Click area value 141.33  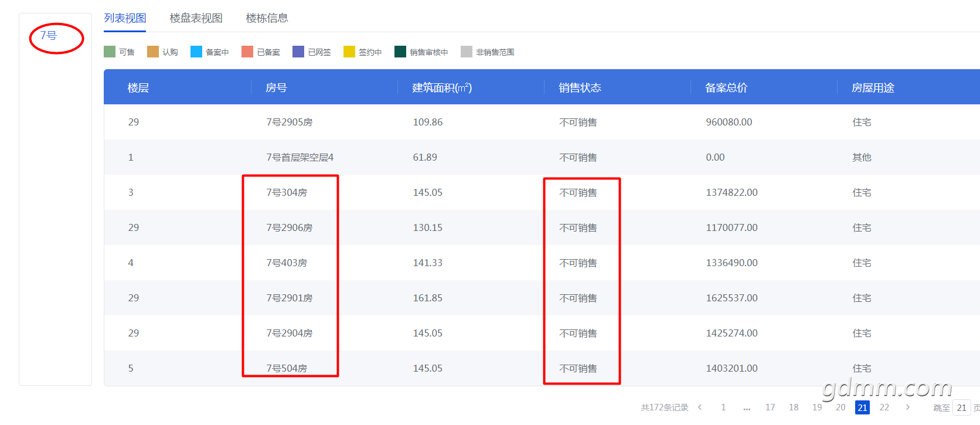pyautogui.click(x=428, y=263)
